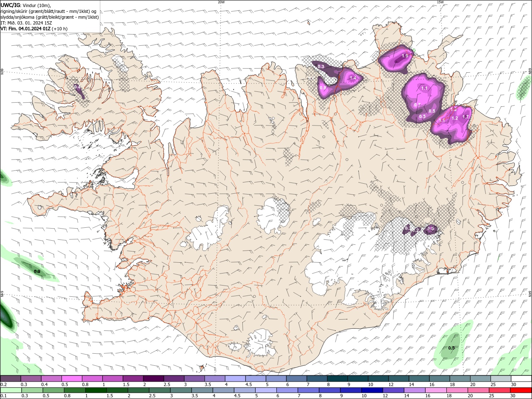Select the darkest green swatch labeled 1 in lower legend

pyautogui.click(x=96, y=390)
